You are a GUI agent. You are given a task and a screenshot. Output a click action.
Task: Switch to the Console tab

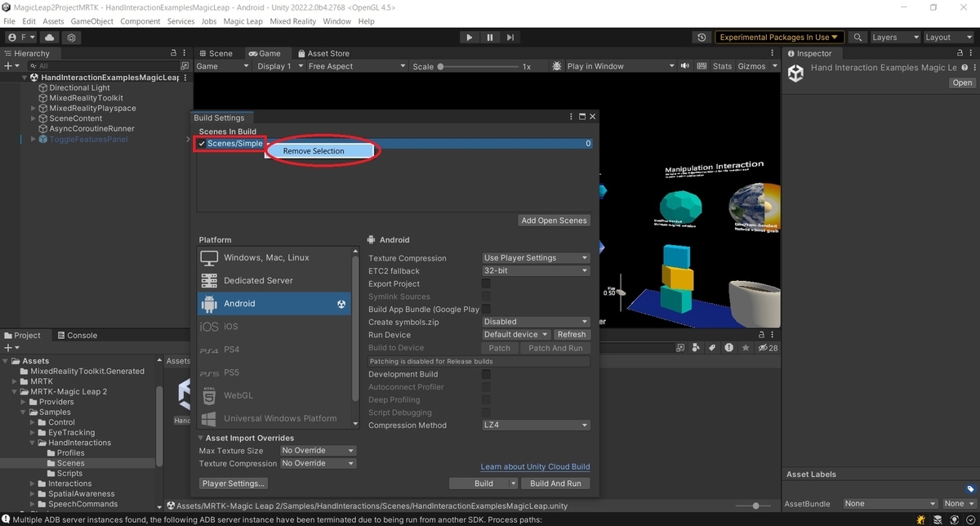pos(76,335)
